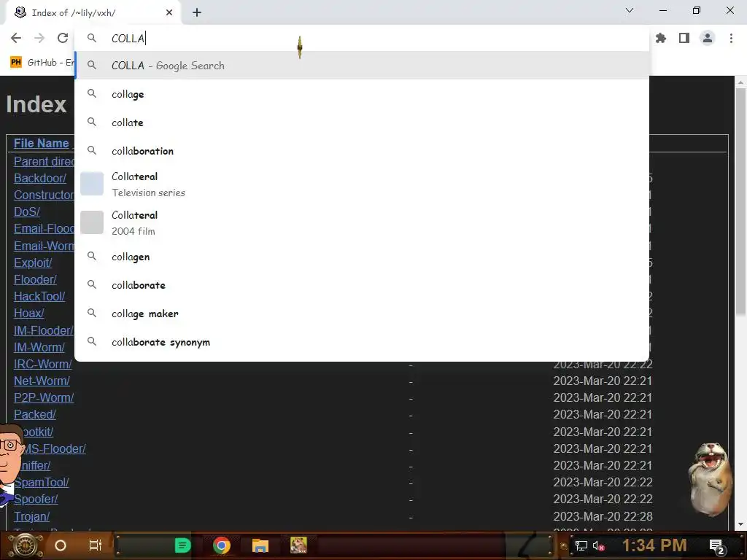Select the Index of /~lily/vxh/ tab
Viewport: 747px width, 560px height.
(93, 13)
